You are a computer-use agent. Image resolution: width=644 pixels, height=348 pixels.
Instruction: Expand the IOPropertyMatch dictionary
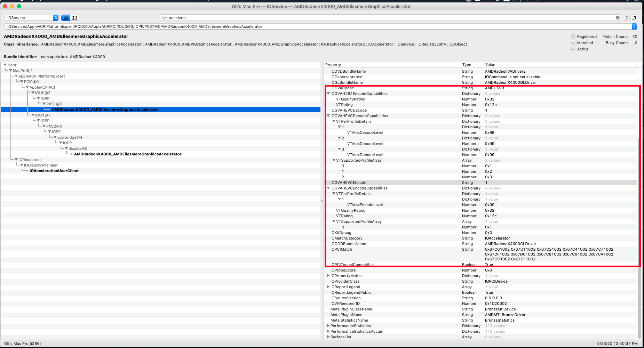click(x=328, y=276)
